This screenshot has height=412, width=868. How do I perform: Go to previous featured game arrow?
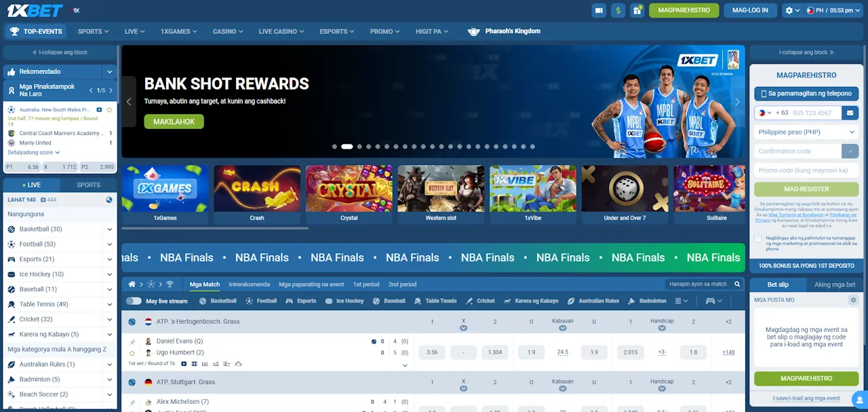pyautogui.click(x=92, y=90)
